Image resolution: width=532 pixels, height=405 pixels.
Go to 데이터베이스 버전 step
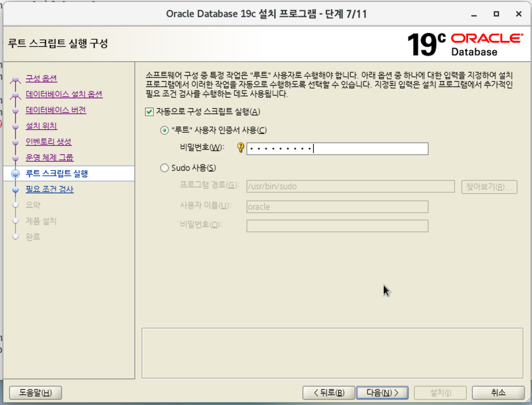tap(56, 110)
